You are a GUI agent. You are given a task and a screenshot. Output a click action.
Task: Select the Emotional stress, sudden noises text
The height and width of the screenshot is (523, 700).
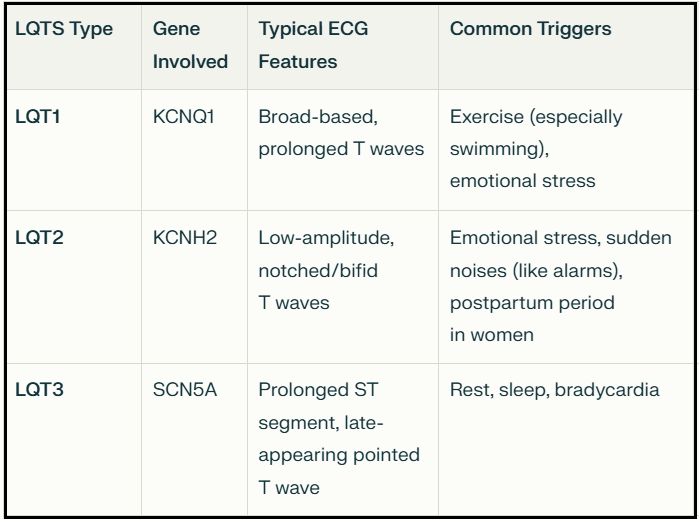click(560, 254)
